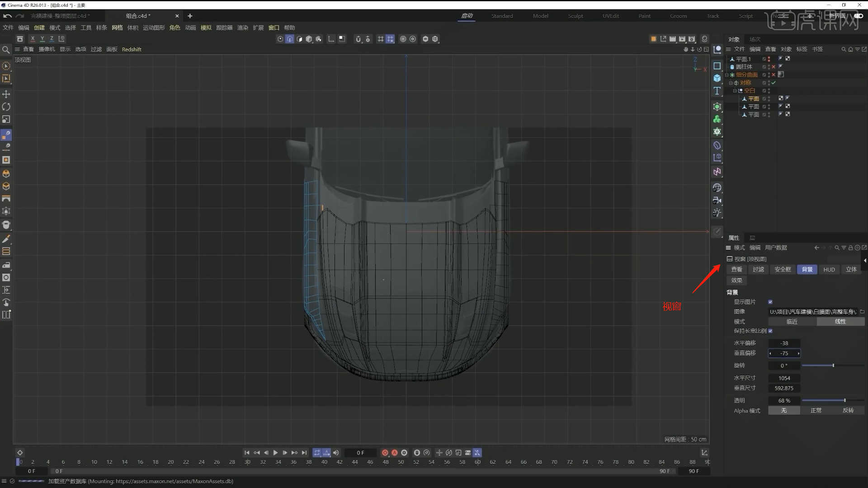
Task: Toggle the X axis lock icon
Action: click(x=33, y=39)
